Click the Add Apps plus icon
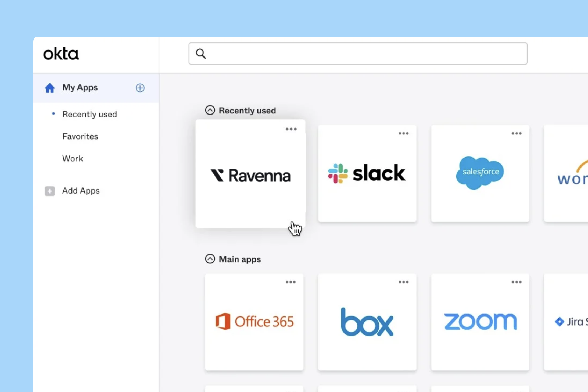 49,191
